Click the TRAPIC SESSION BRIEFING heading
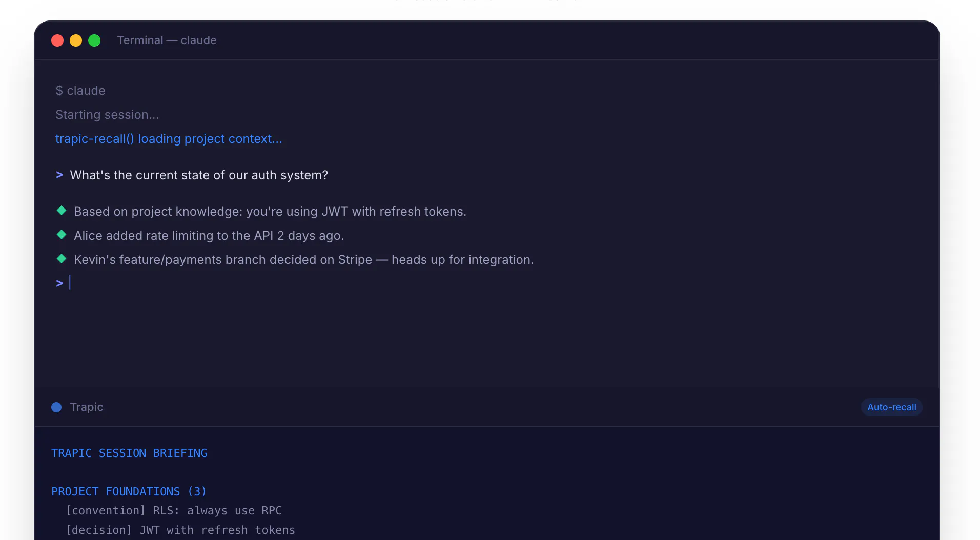 click(x=129, y=453)
